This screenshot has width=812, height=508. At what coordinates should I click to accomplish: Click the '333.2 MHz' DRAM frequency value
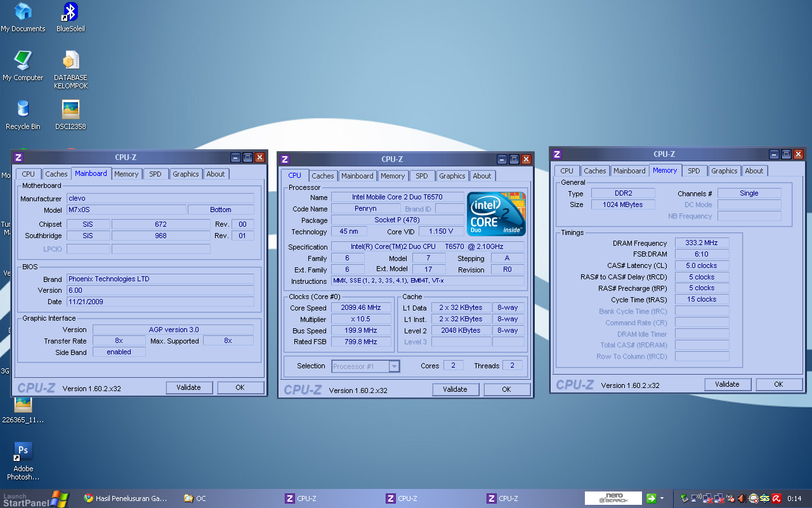click(702, 243)
